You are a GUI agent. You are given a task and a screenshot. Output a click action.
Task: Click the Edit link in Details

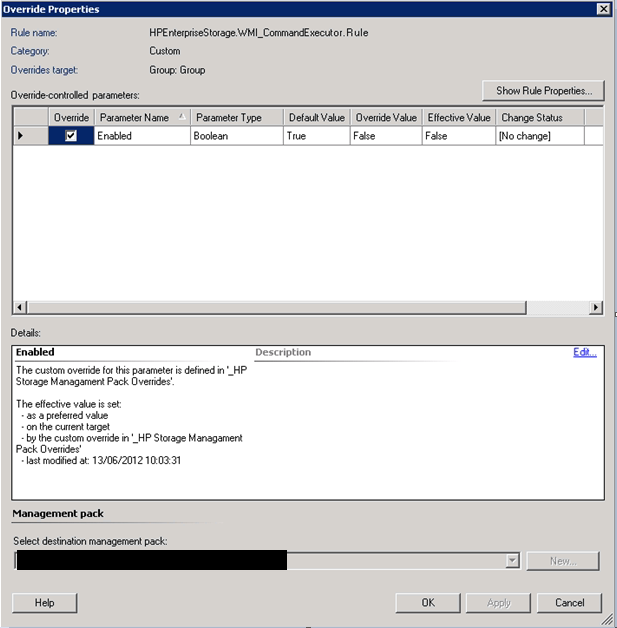(x=584, y=352)
